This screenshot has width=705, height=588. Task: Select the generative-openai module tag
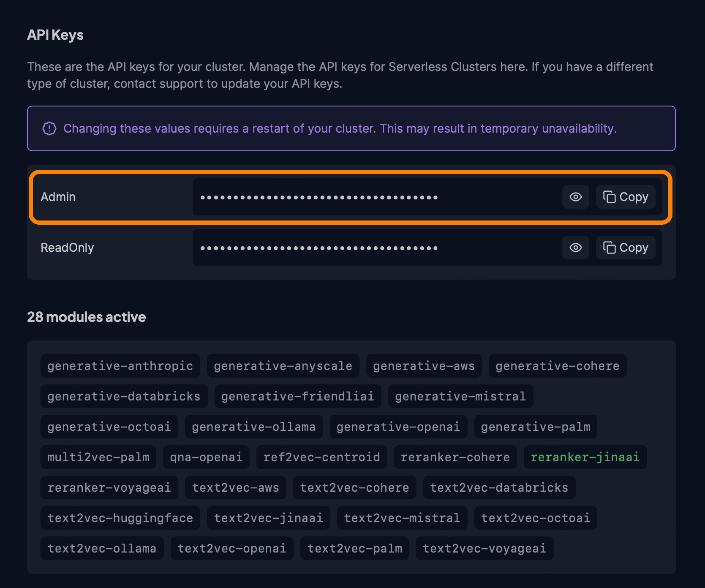coord(399,427)
